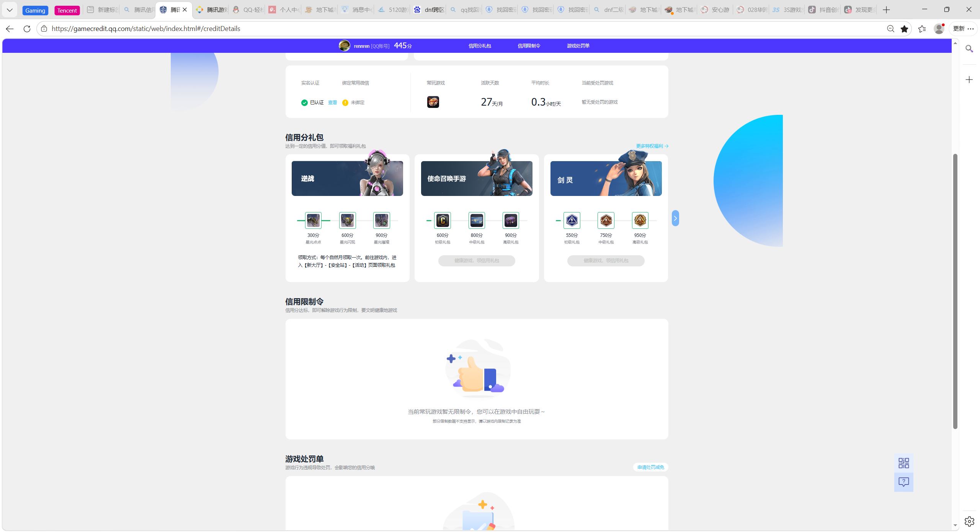The height and width of the screenshot is (532, 980).
Task: Show next gift pack cards with arrow
Action: pos(675,218)
